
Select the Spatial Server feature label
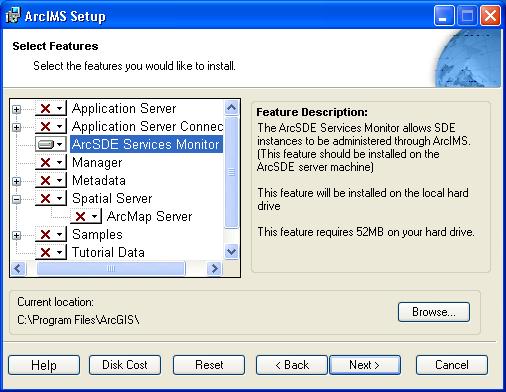tap(112, 199)
